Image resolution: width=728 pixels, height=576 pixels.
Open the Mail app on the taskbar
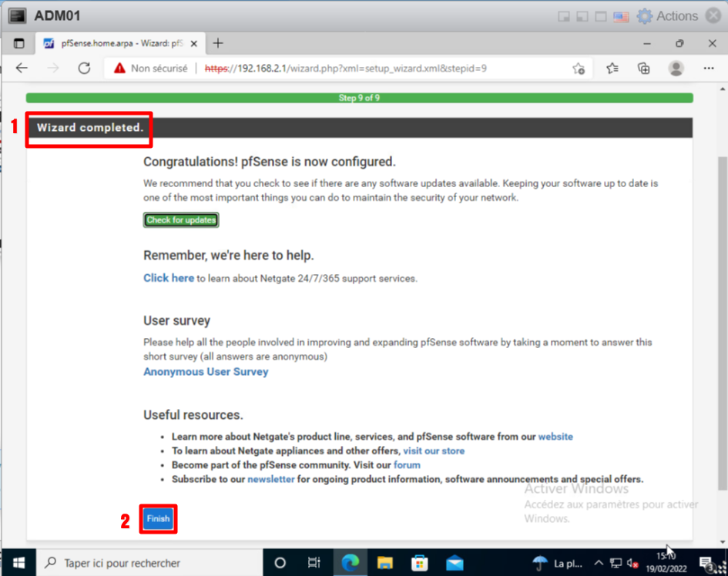[455, 563]
